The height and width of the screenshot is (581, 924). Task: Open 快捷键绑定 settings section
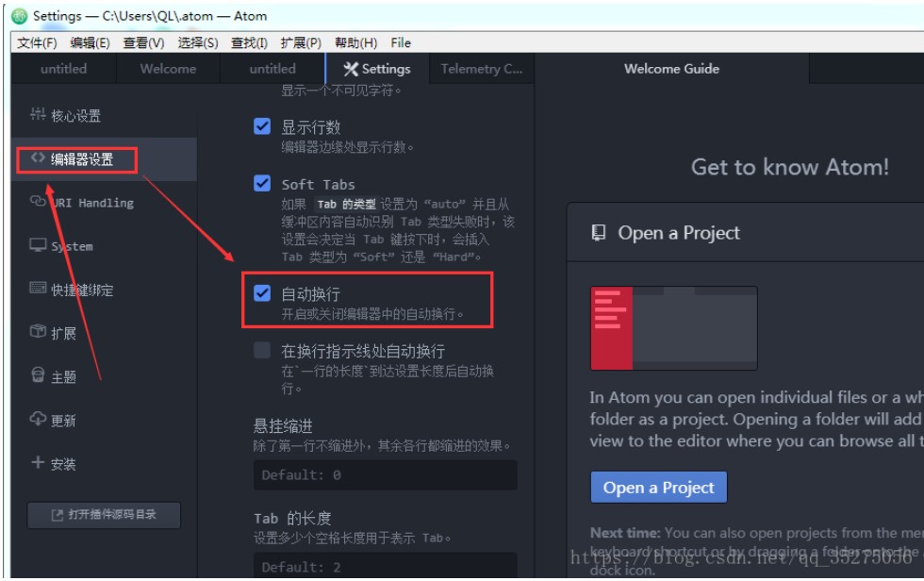click(x=104, y=290)
